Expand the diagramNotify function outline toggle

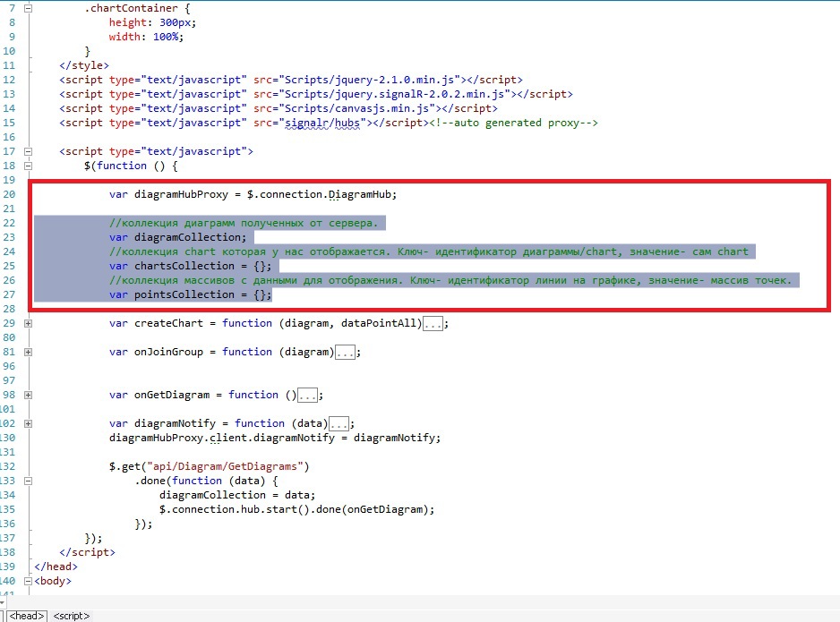coord(29,423)
